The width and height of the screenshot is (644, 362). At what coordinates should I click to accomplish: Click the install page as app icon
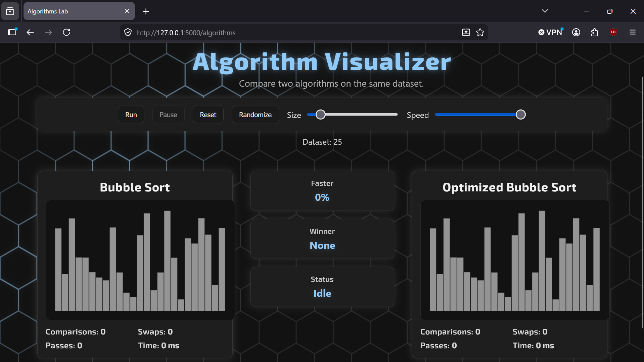[x=466, y=32]
